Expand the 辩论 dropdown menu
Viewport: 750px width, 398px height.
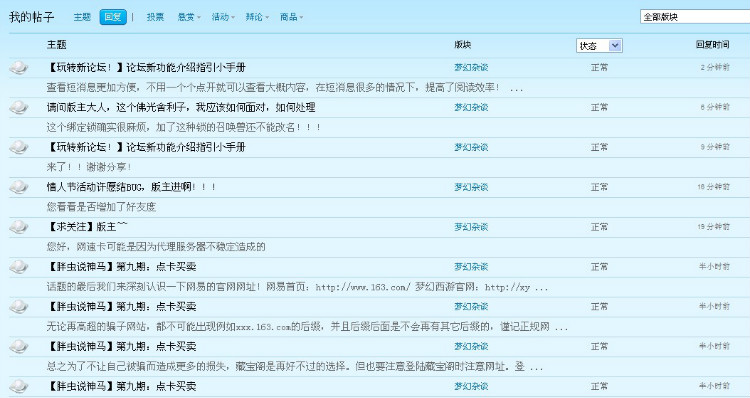click(x=257, y=17)
